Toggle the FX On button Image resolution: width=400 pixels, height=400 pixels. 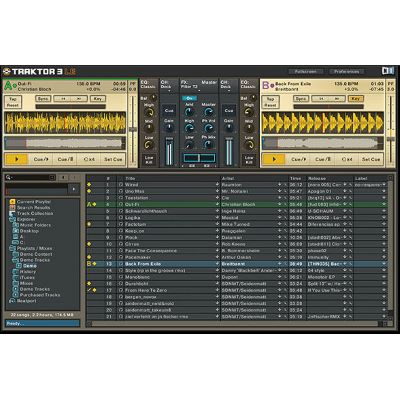coord(189,98)
